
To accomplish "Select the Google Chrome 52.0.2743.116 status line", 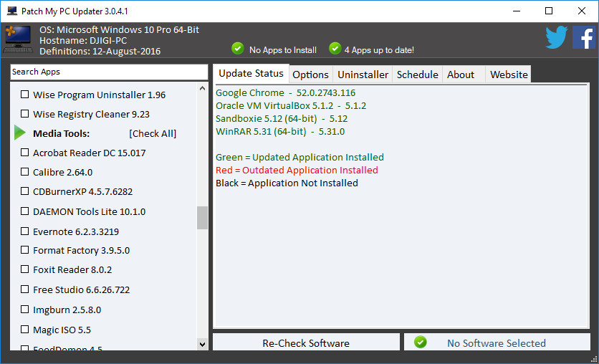I will coord(285,93).
